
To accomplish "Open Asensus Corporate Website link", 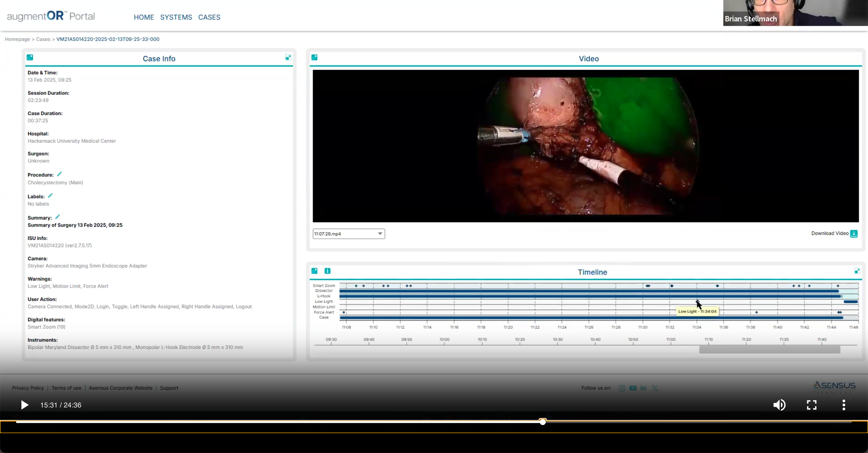I will click(120, 388).
